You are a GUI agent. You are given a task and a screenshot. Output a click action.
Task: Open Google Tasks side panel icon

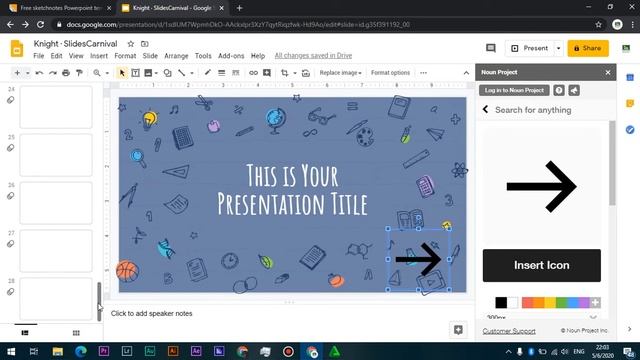pyautogui.click(x=630, y=130)
